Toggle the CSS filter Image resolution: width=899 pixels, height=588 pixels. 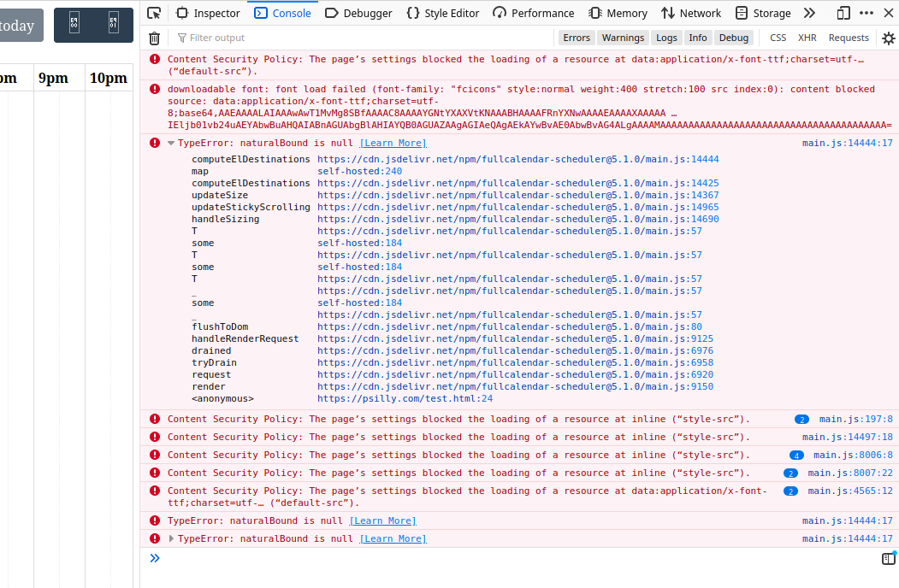[778, 38]
